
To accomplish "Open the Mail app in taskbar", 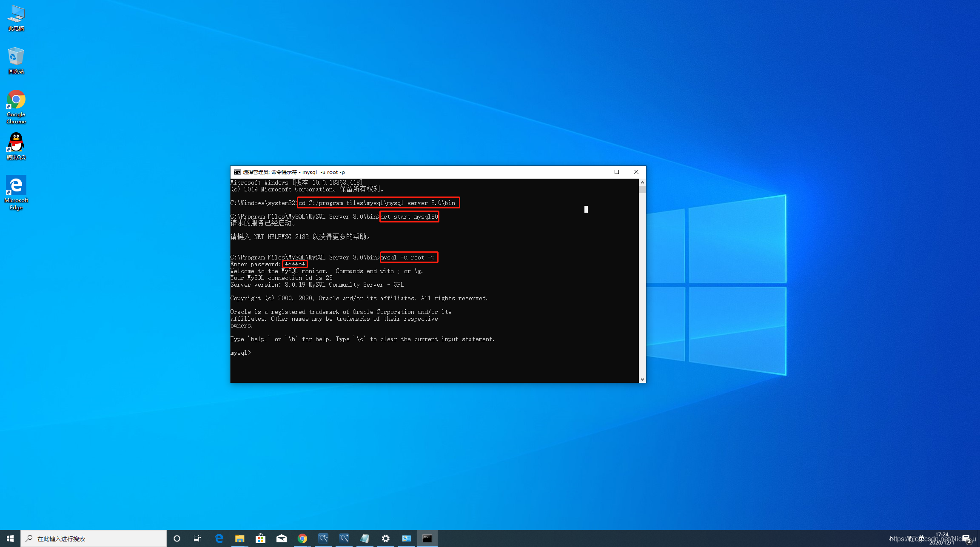I will click(281, 538).
